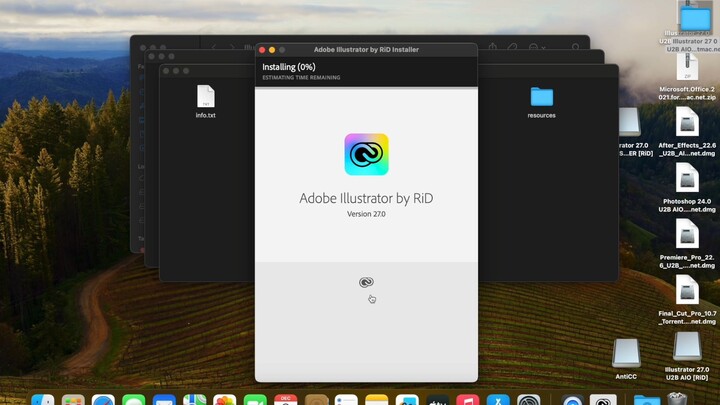
Task: Close the Adobe Illustrator installer window
Action: (x=262, y=50)
